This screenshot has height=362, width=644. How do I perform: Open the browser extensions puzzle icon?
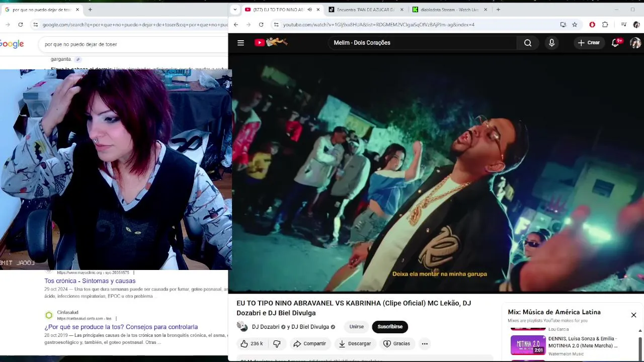(x=605, y=25)
